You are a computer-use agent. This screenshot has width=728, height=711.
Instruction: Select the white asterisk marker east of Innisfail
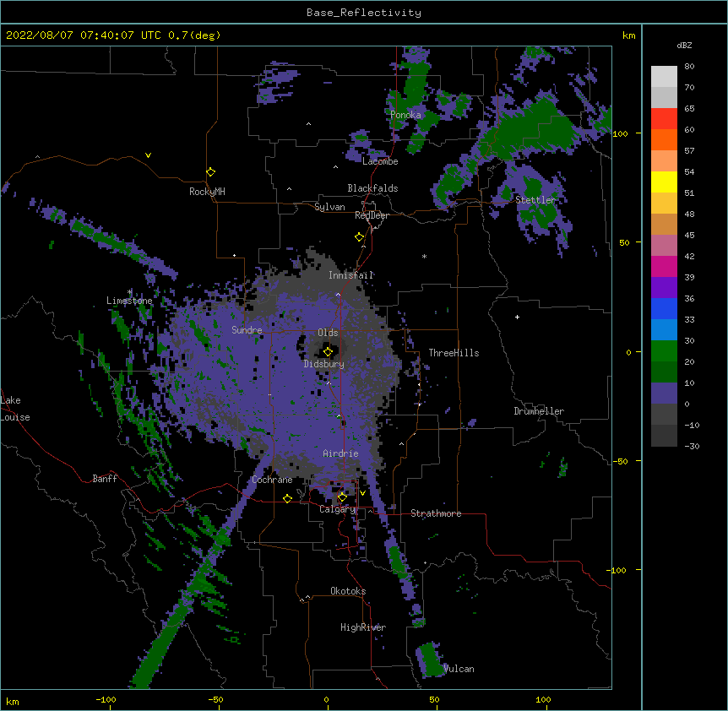(x=424, y=257)
